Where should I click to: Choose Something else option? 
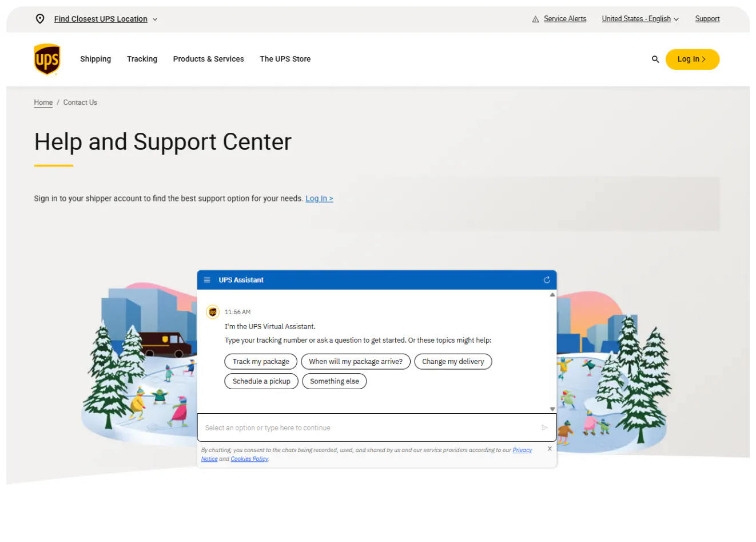[x=335, y=381]
